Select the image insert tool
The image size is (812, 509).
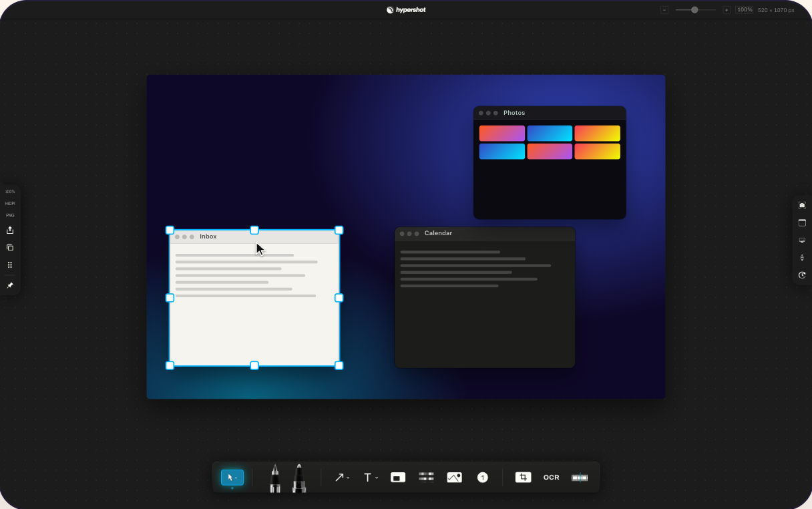coord(454,478)
